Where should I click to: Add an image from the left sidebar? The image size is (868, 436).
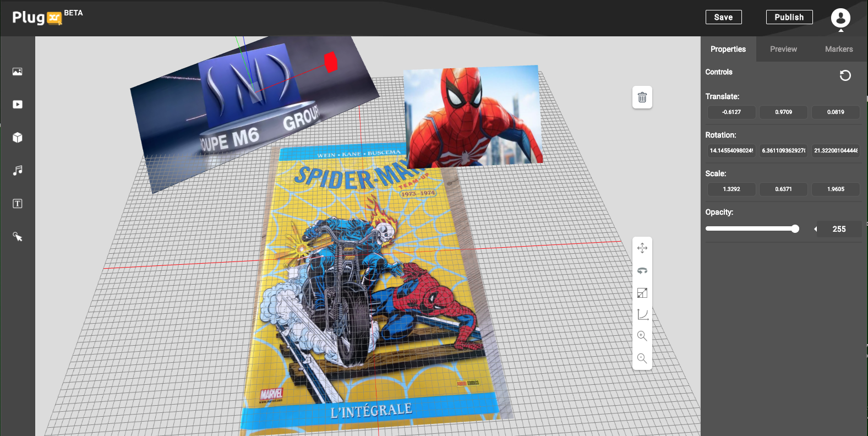(x=18, y=72)
